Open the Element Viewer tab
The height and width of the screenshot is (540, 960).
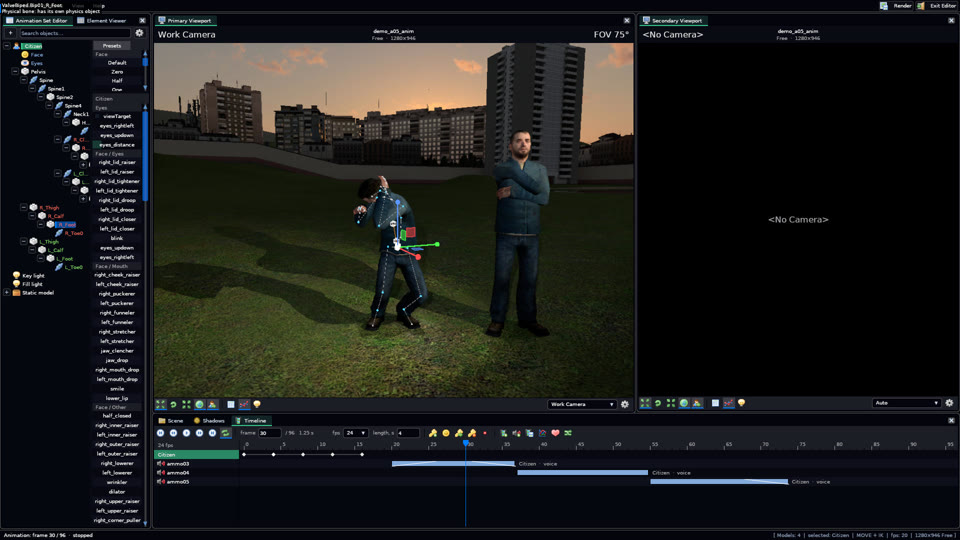point(102,21)
